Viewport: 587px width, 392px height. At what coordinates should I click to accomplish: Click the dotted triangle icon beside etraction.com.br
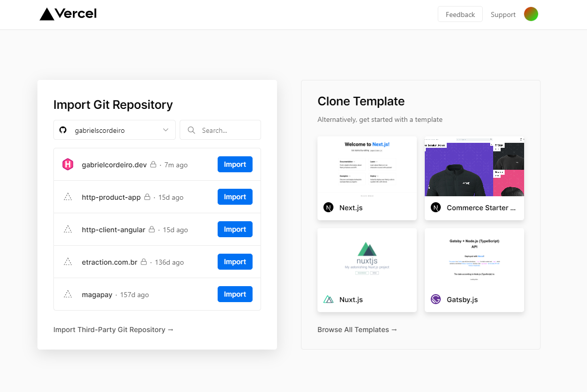(68, 262)
